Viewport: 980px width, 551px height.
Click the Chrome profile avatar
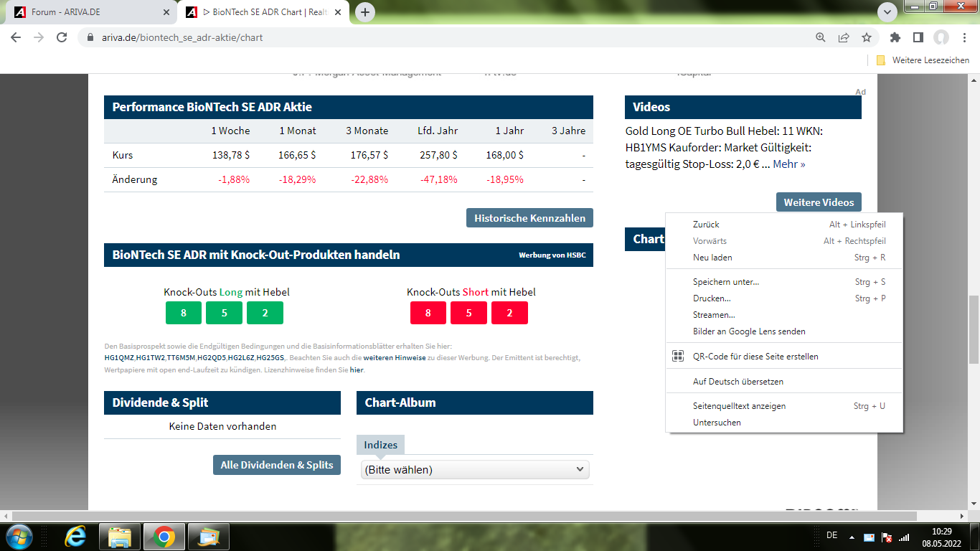941,37
